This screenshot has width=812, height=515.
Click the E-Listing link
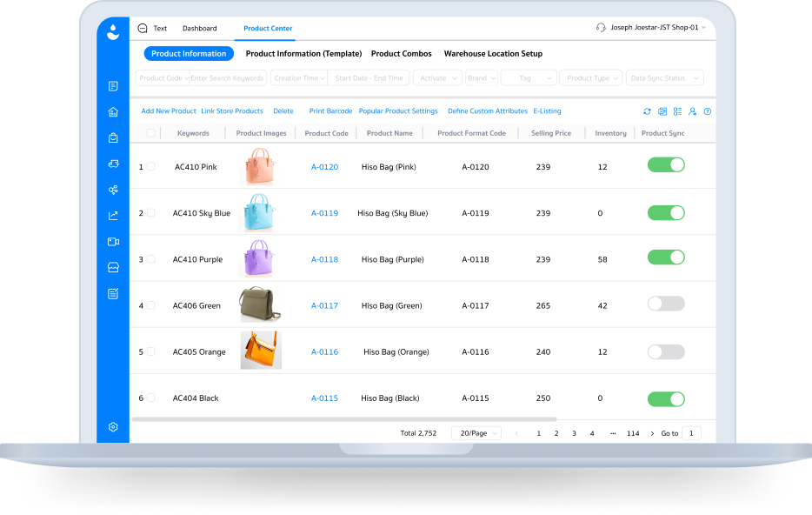click(547, 111)
